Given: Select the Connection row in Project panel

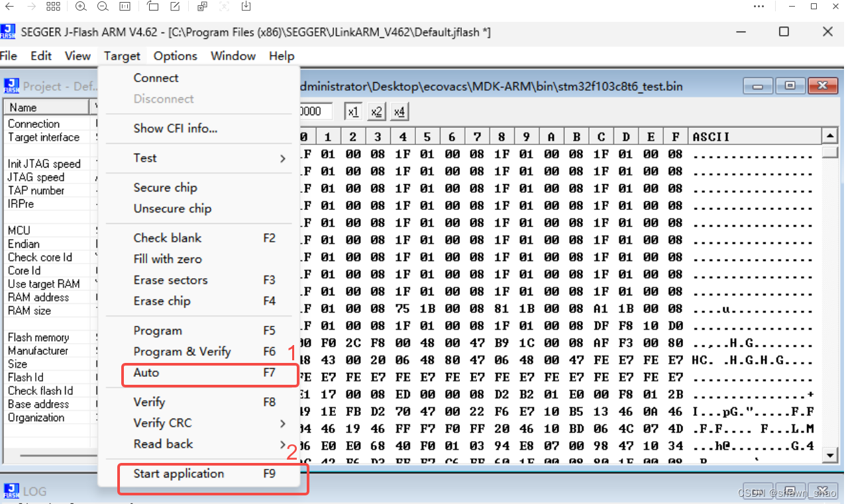Looking at the screenshot, I should pyautogui.click(x=50, y=124).
